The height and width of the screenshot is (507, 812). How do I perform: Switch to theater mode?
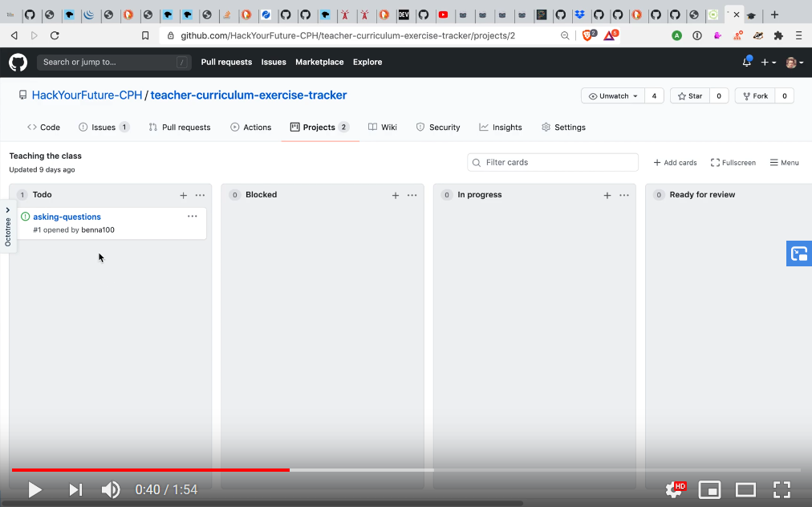click(x=745, y=489)
